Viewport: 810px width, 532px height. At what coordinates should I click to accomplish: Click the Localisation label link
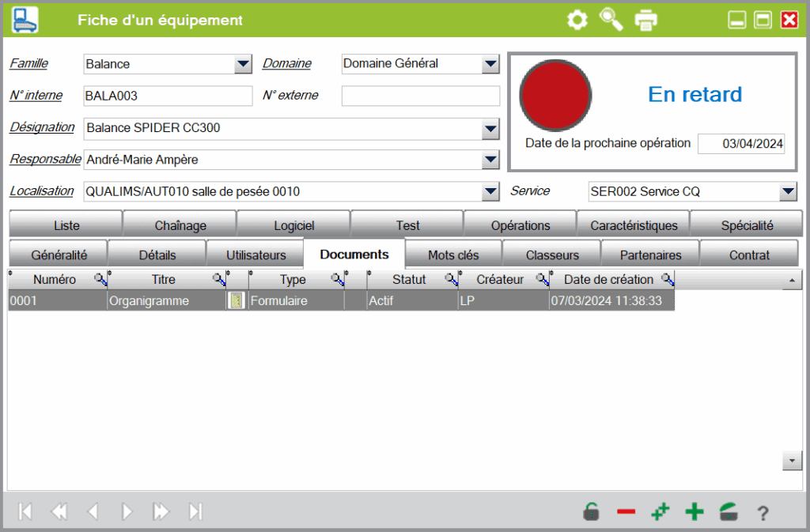click(41, 191)
